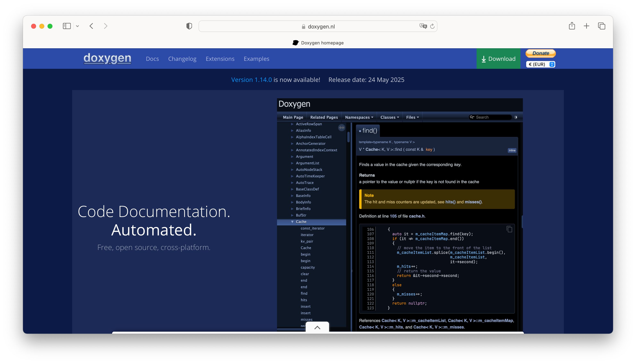Copy code with the clipboard icon
Screen dimensions: 636x364
tap(509, 229)
